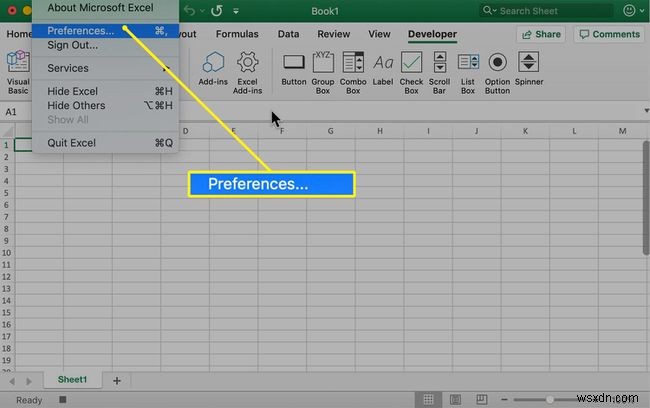Switch to the Review ribbon tab
The height and width of the screenshot is (408, 650).
point(334,34)
